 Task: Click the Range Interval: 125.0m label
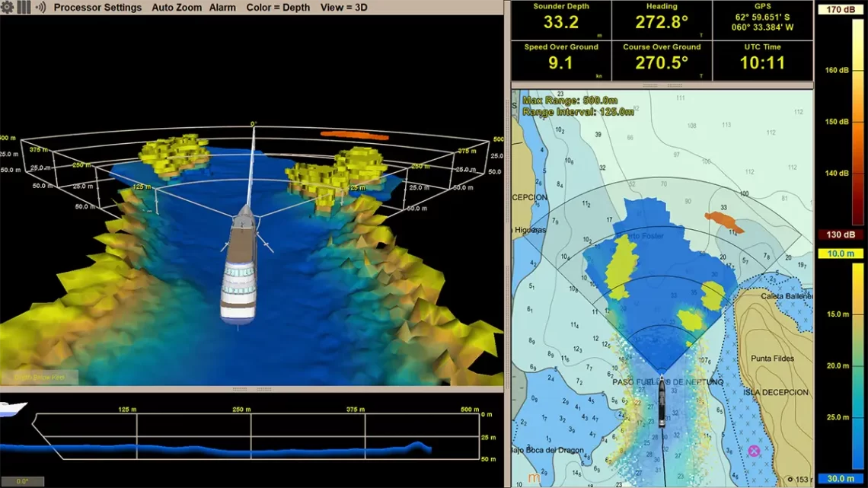pos(578,112)
